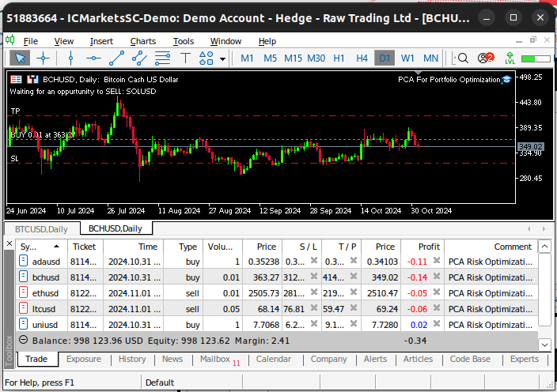The image size is (557, 392).
Task: Switch to H4 timeframe
Action: point(362,58)
